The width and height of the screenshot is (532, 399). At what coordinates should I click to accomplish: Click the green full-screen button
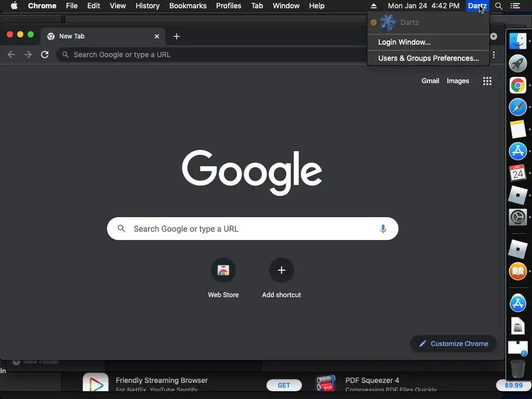coord(31,34)
